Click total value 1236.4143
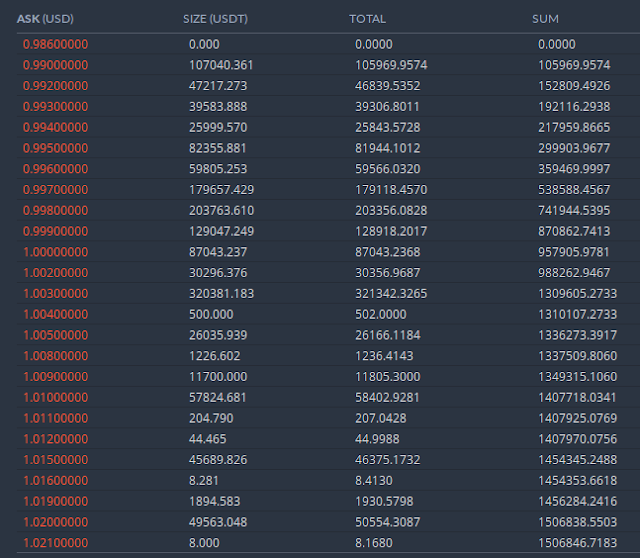The image size is (640, 558). pos(384,356)
